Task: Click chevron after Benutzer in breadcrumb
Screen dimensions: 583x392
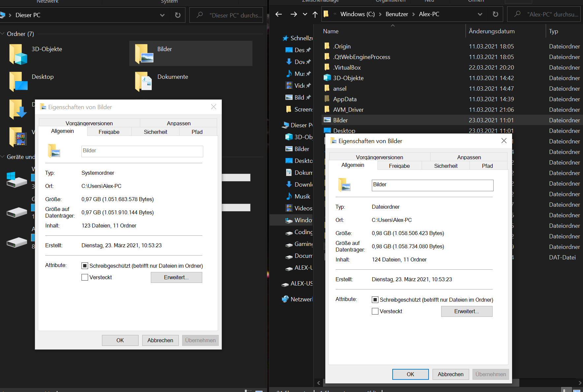Action: (413, 14)
